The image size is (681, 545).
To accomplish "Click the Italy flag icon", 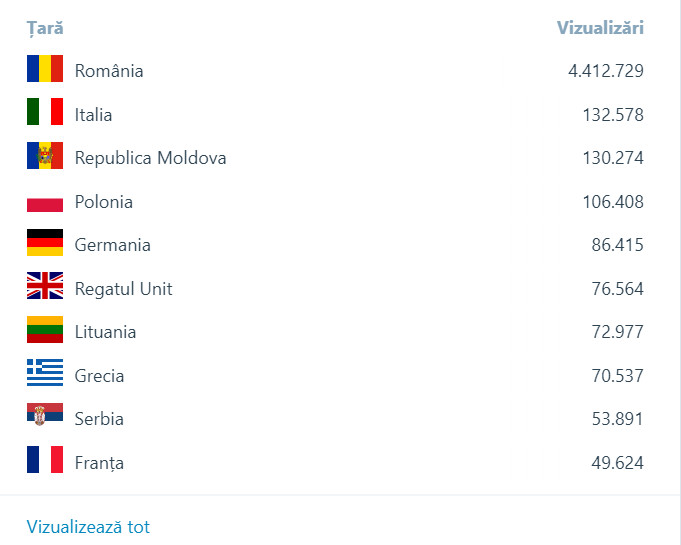I will (x=45, y=112).
